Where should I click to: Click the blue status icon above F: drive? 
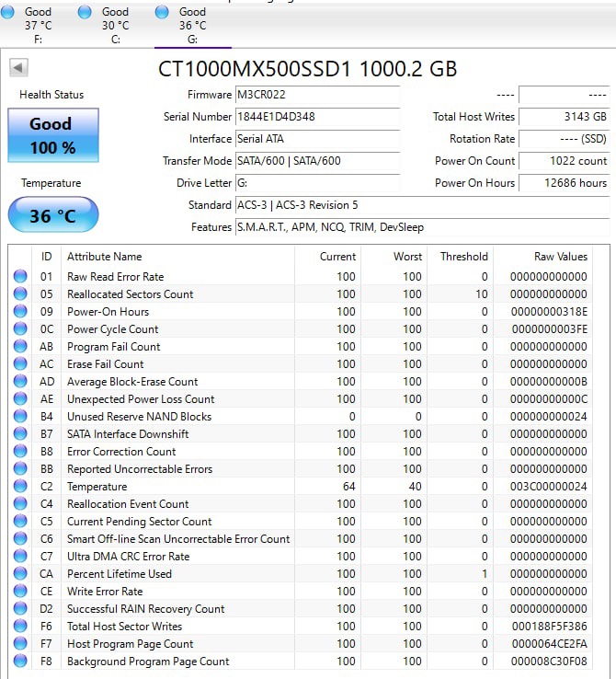click(7, 12)
